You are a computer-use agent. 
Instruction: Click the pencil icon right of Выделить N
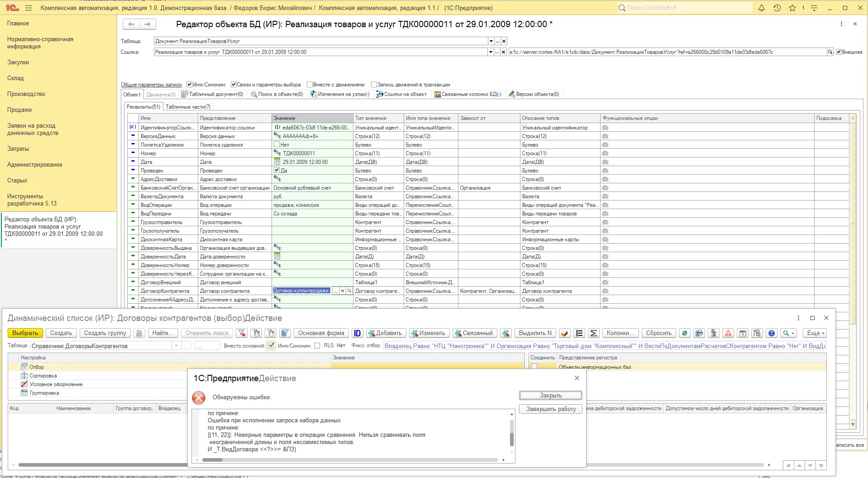pos(564,333)
